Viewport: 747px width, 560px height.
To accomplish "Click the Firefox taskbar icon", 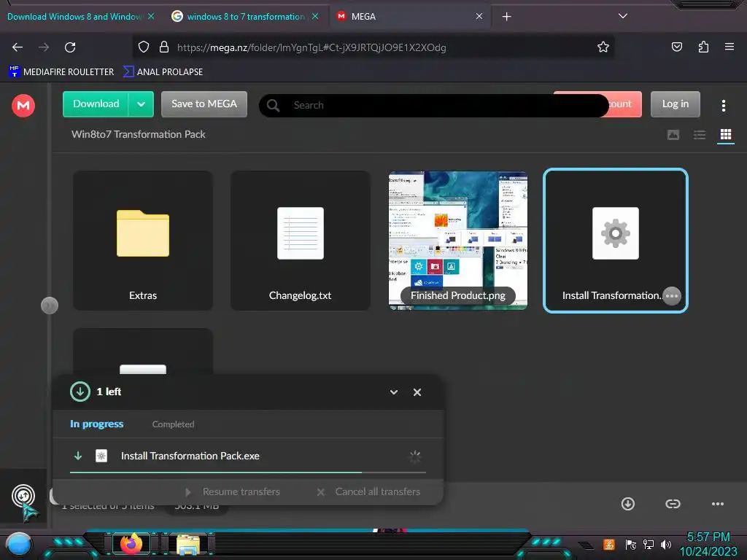I will [x=131, y=544].
